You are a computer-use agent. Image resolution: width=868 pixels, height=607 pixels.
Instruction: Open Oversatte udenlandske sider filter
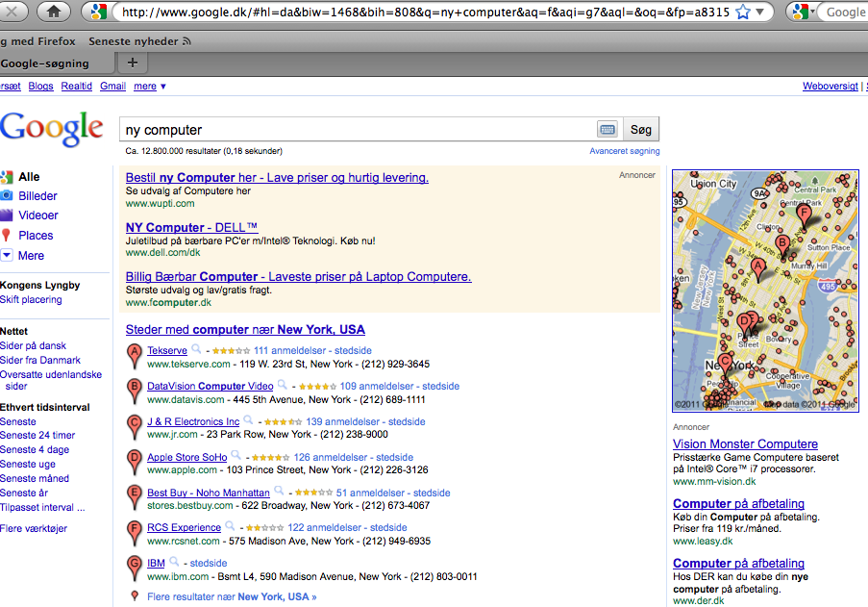coord(51,380)
